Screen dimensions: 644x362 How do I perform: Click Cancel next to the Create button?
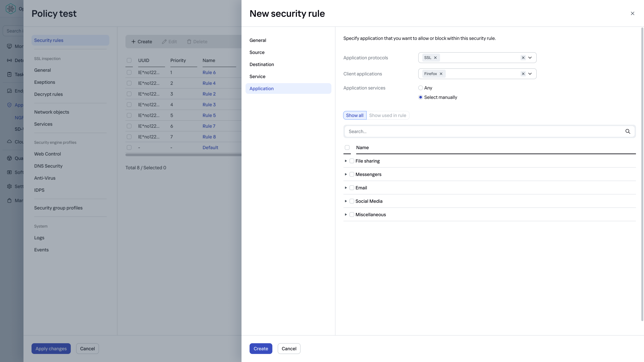(x=289, y=348)
